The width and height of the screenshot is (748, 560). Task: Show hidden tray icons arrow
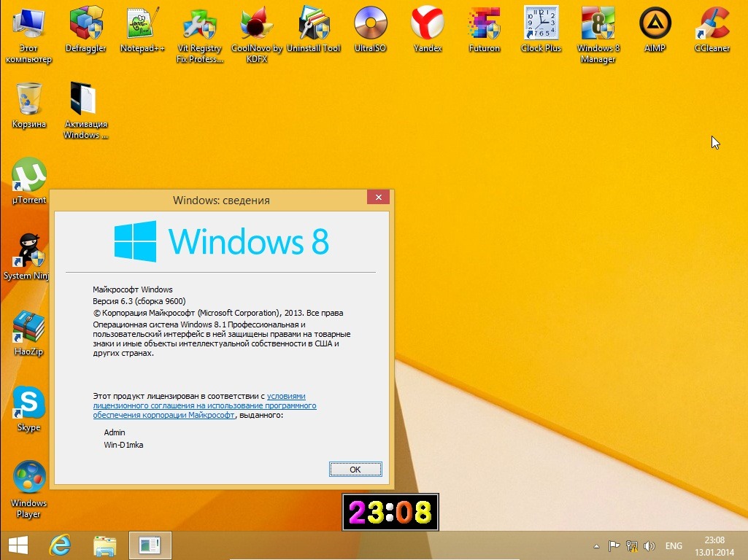coord(596,546)
